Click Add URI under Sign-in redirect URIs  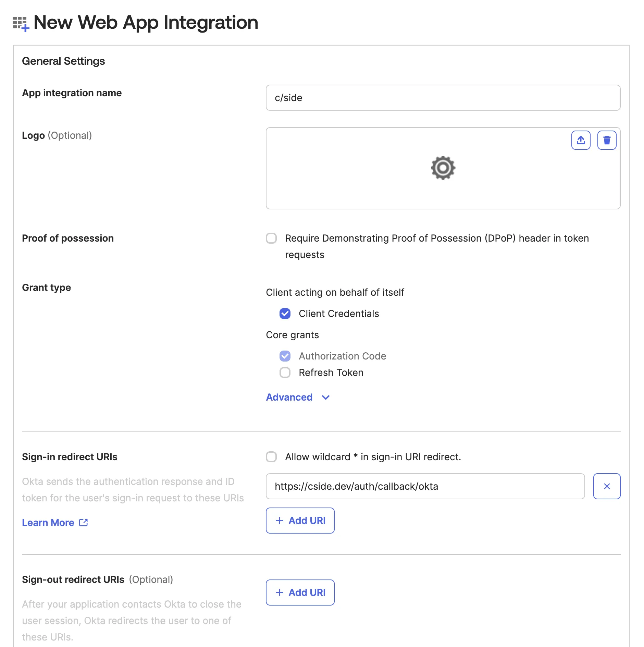coord(300,521)
